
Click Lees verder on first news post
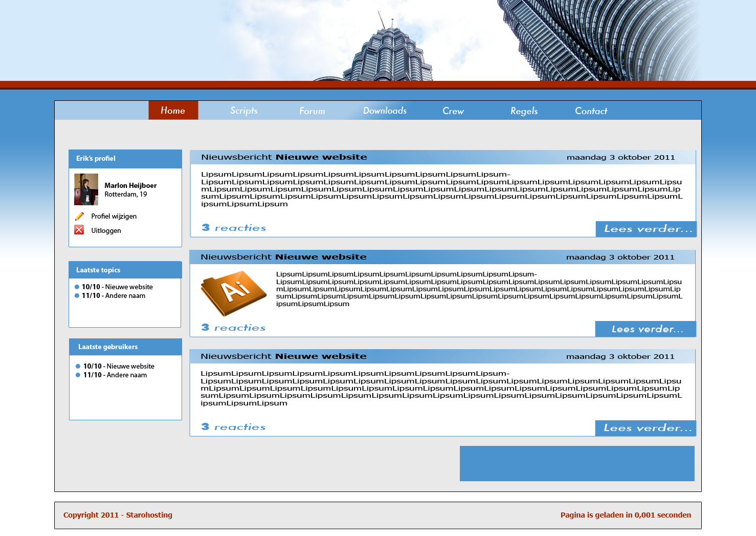[646, 229]
